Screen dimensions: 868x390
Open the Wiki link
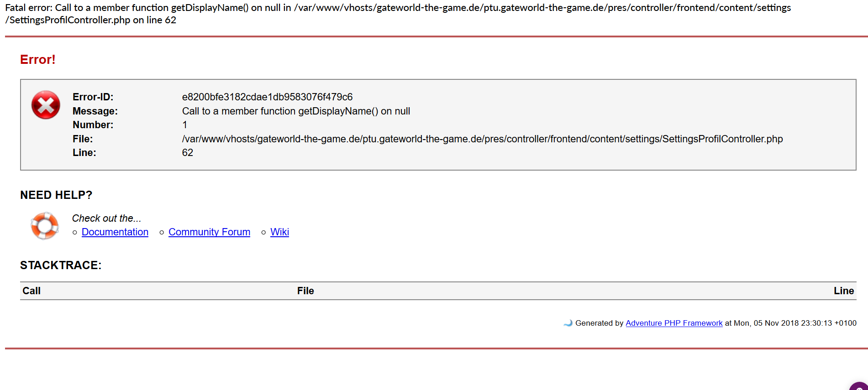[x=279, y=232]
